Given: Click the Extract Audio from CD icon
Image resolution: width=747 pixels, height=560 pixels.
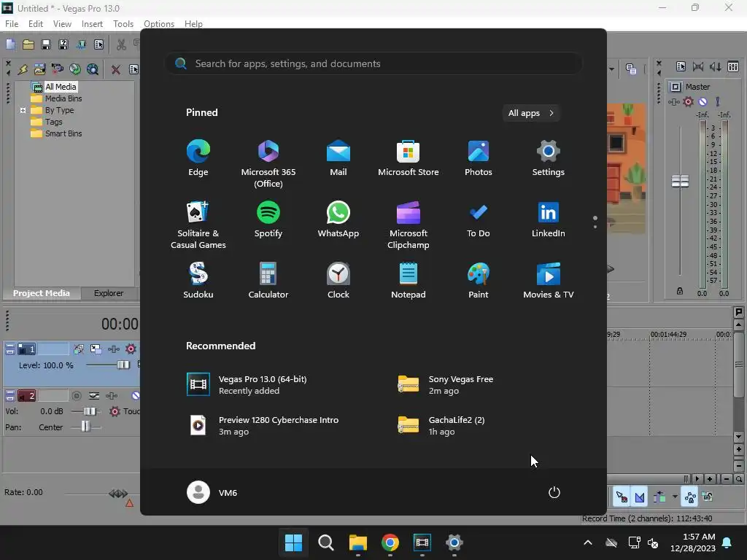Looking at the screenshot, I should click(x=75, y=69).
